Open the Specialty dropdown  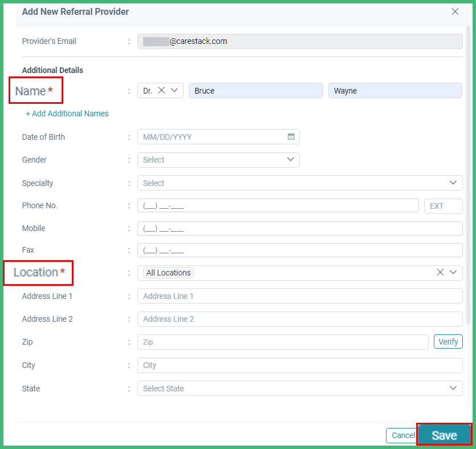pyautogui.click(x=299, y=183)
